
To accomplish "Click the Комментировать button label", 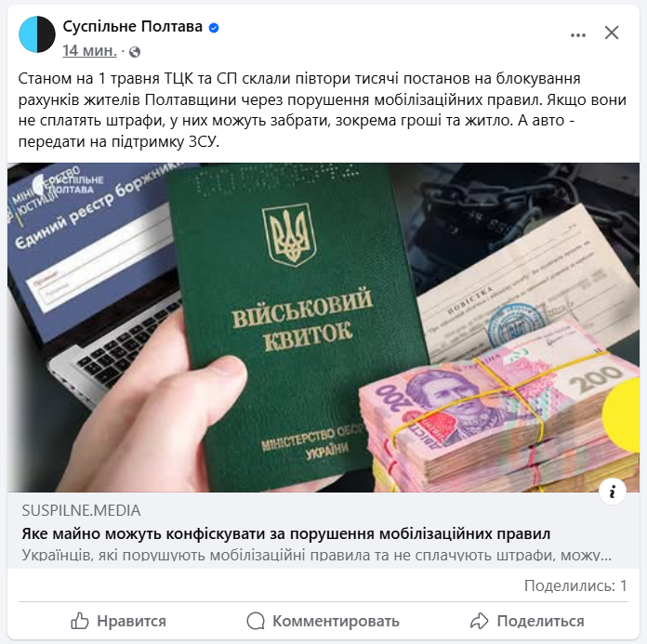I will [x=336, y=621].
